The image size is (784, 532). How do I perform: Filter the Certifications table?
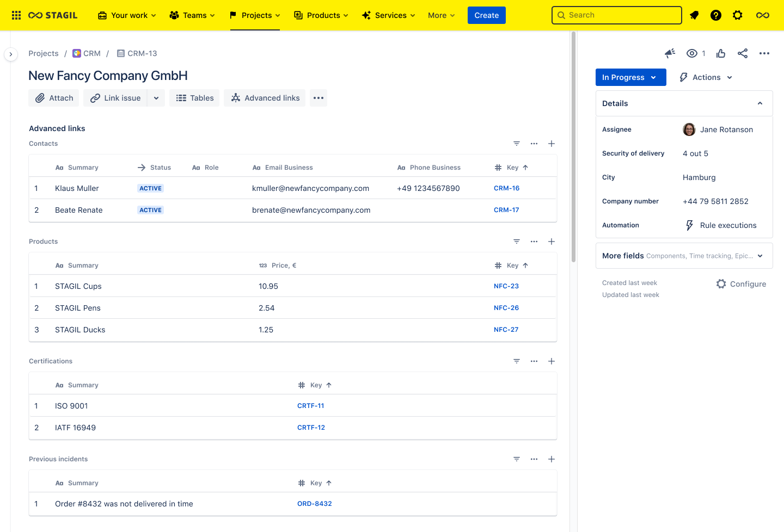tap(517, 361)
